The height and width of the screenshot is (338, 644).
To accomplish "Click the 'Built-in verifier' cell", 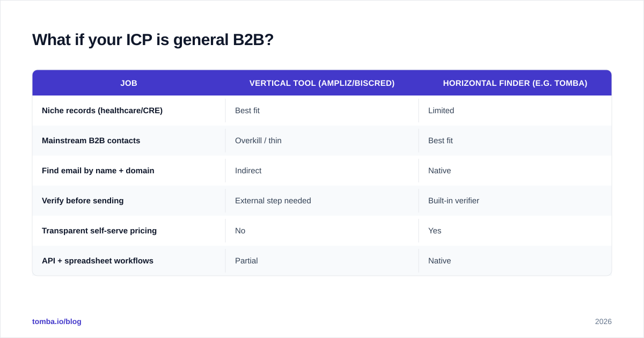I will pyautogui.click(x=453, y=201).
